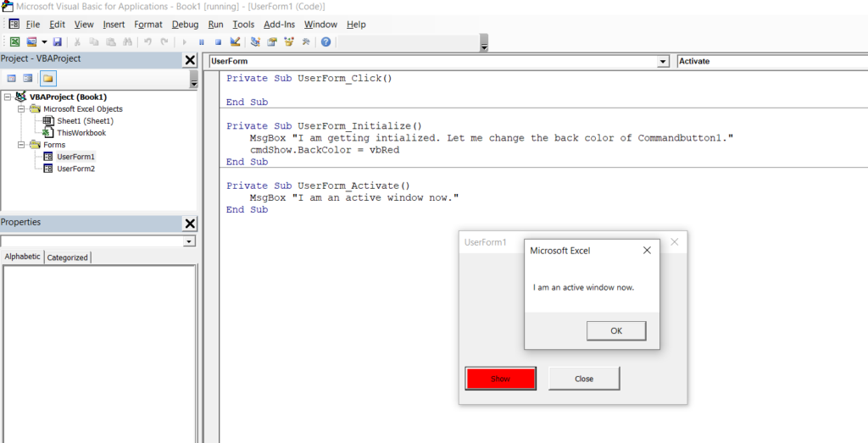The image size is (868, 443).
Task: Click the View Microsoft Excel toolbar icon
Action: [15, 42]
